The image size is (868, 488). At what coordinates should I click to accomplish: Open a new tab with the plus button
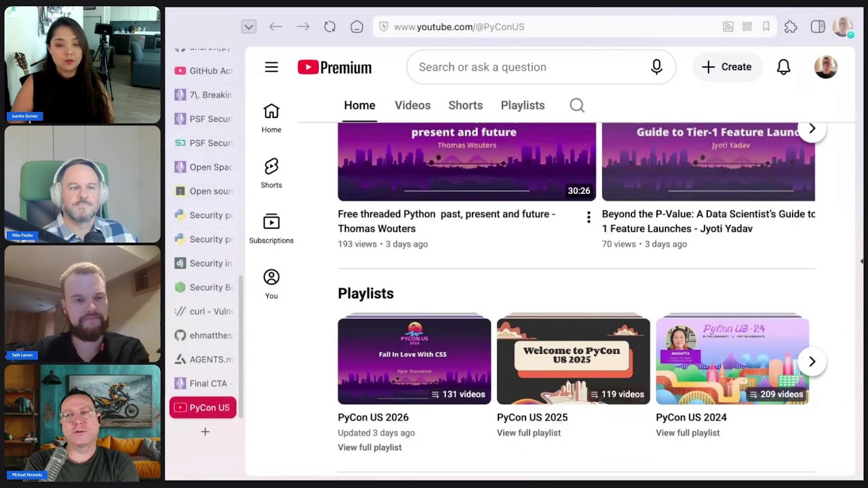(205, 432)
